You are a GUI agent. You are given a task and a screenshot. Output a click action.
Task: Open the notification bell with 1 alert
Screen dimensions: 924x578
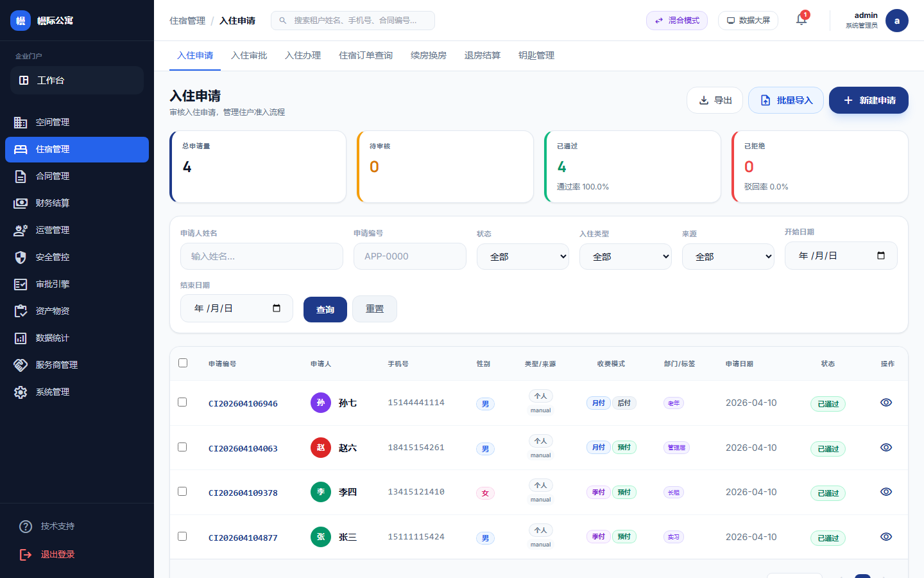click(x=801, y=20)
